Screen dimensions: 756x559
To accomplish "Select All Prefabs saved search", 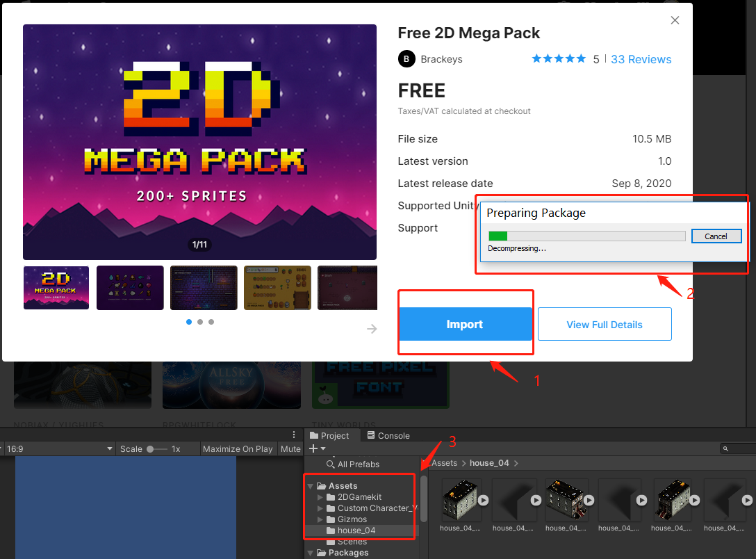I will (359, 464).
